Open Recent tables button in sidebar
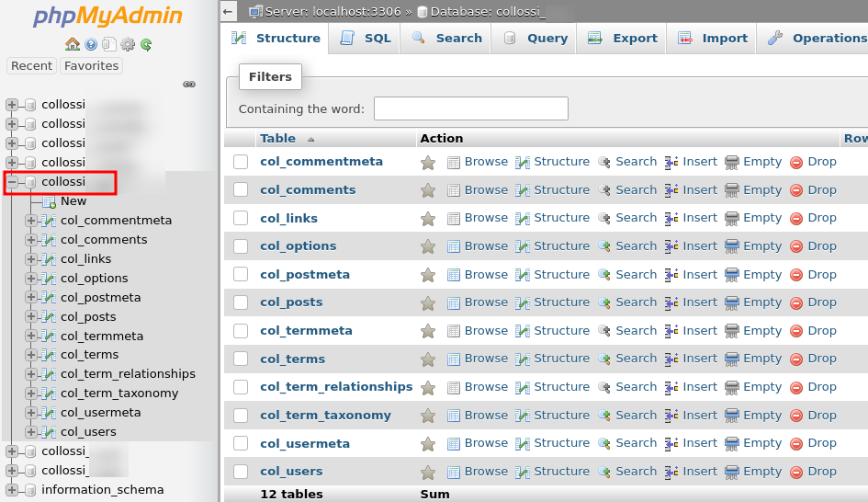The width and height of the screenshot is (868, 502). click(x=31, y=66)
